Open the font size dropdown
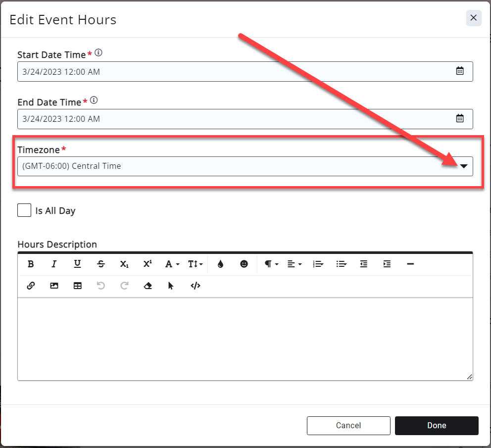 tap(196, 264)
